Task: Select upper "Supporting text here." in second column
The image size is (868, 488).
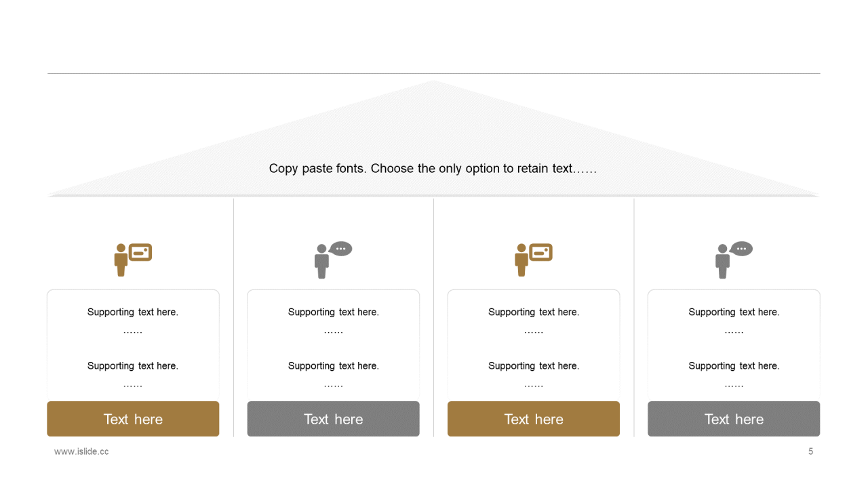Action: (333, 312)
